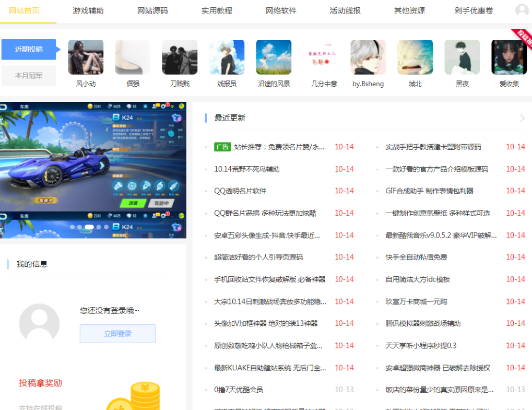Image resolution: width=532 pixels, height=410 pixels.
Task: Click a pagination dot on the carousel
Action: point(89,227)
